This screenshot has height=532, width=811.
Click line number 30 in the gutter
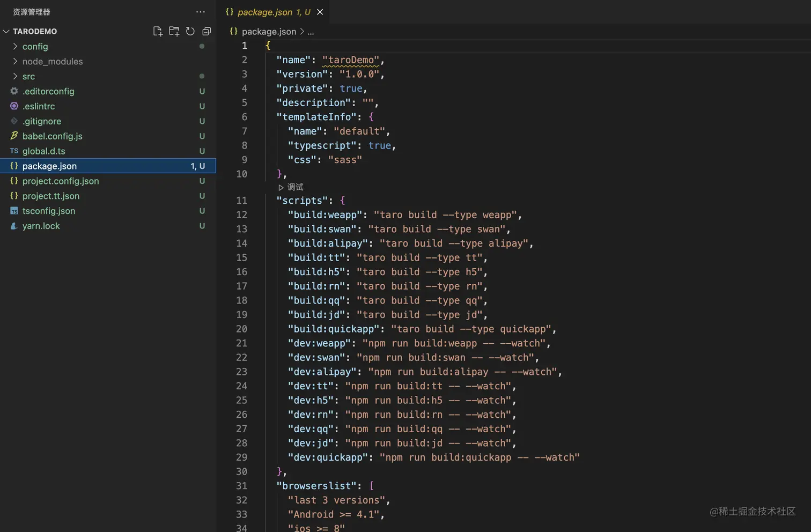241,472
